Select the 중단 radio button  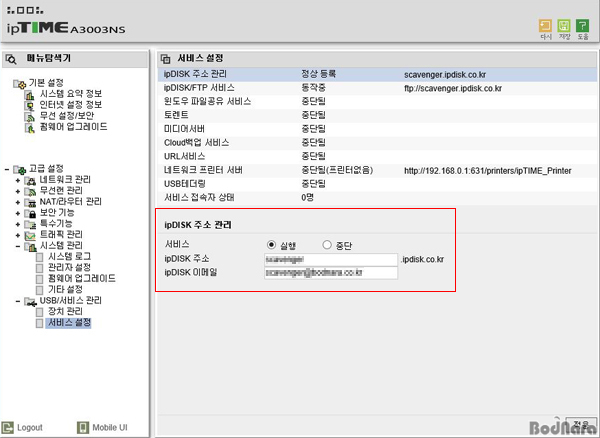pyautogui.click(x=327, y=244)
